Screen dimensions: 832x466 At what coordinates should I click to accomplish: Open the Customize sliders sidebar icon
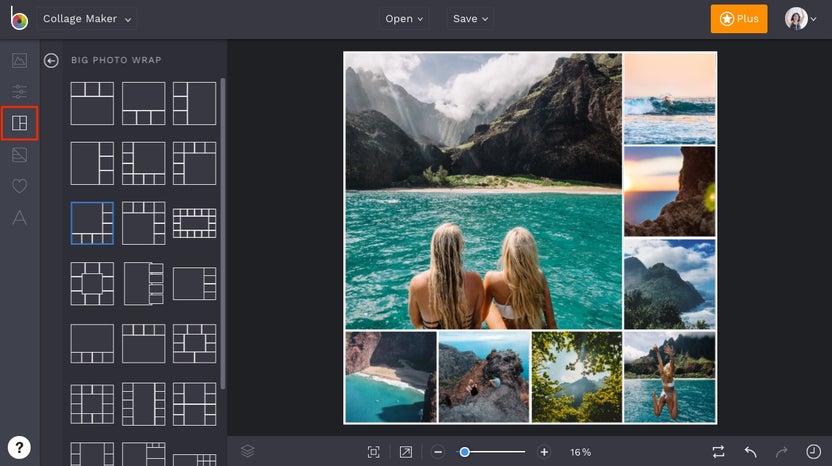[x=19, y=92]
